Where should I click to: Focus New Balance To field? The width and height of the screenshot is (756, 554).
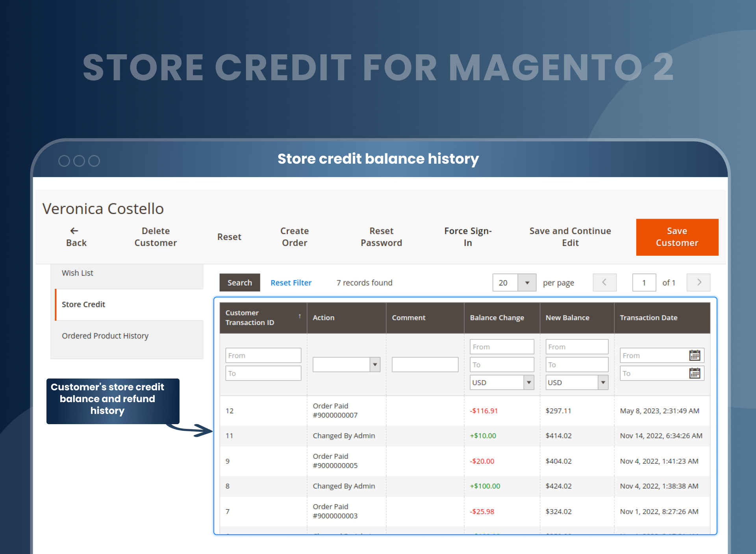[x=577, y=364]
